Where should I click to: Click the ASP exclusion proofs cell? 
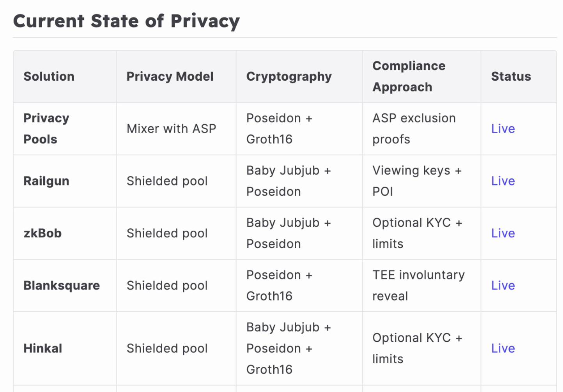coord(414,129)
